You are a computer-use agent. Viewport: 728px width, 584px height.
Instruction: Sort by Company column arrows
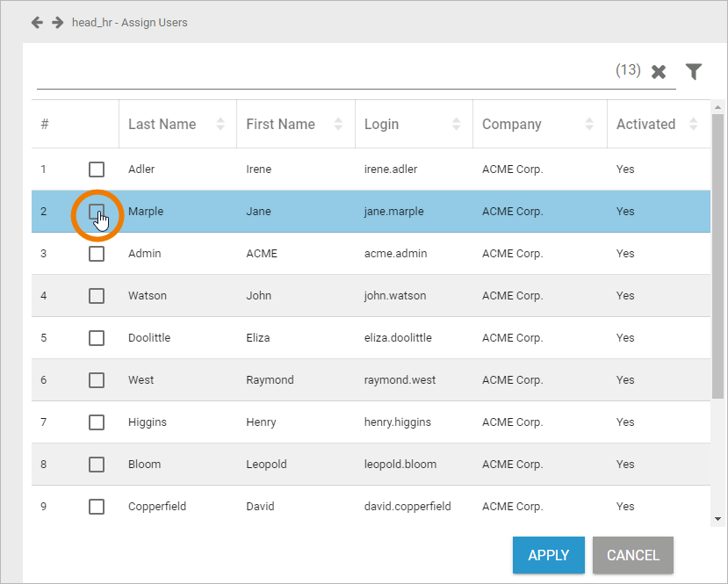tap(589, 124)
